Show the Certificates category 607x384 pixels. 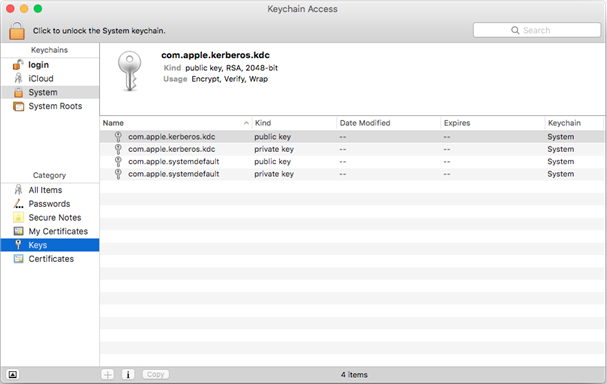[50, 259]
